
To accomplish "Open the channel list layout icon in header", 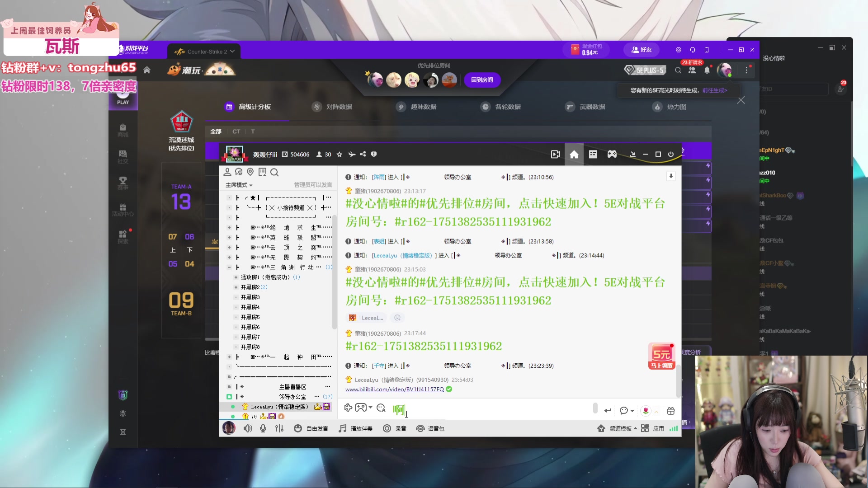I will (x=593, y=155).
